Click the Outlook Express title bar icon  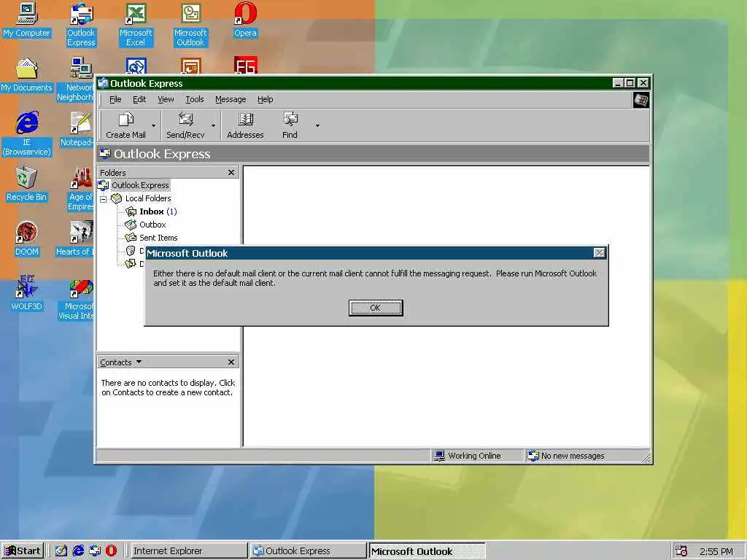pos(103,83)
